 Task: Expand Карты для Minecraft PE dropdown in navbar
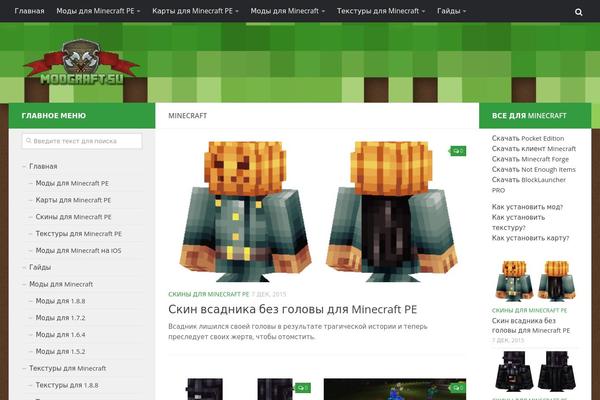[x=195, y=11]
